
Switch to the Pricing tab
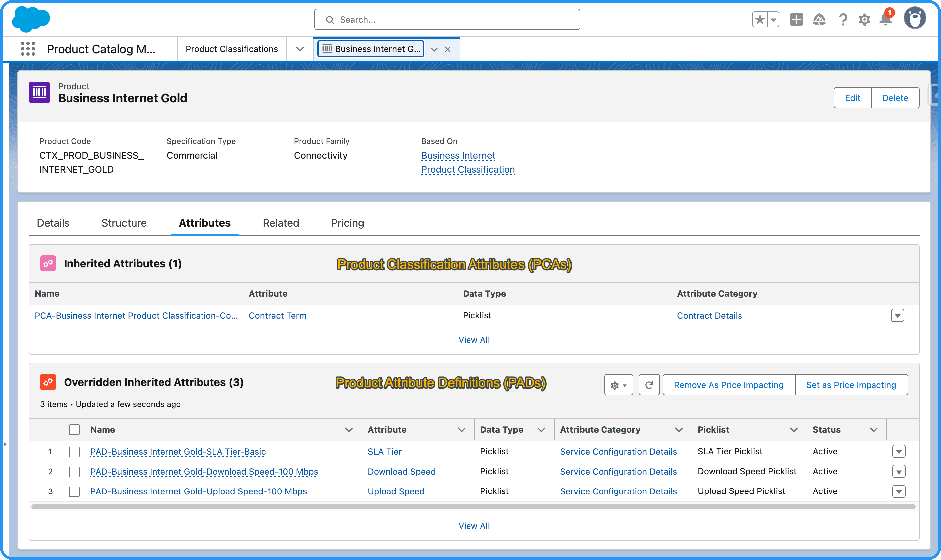pos(347,223)
